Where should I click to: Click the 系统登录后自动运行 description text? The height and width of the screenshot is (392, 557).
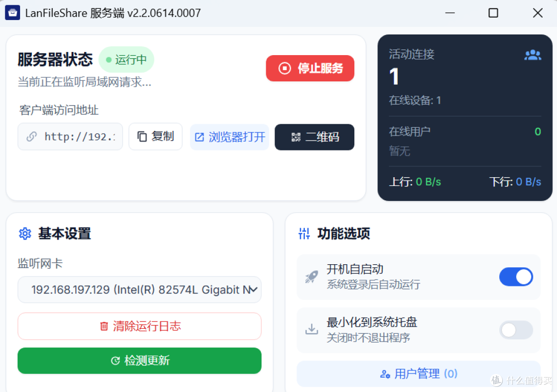point(373,284)
